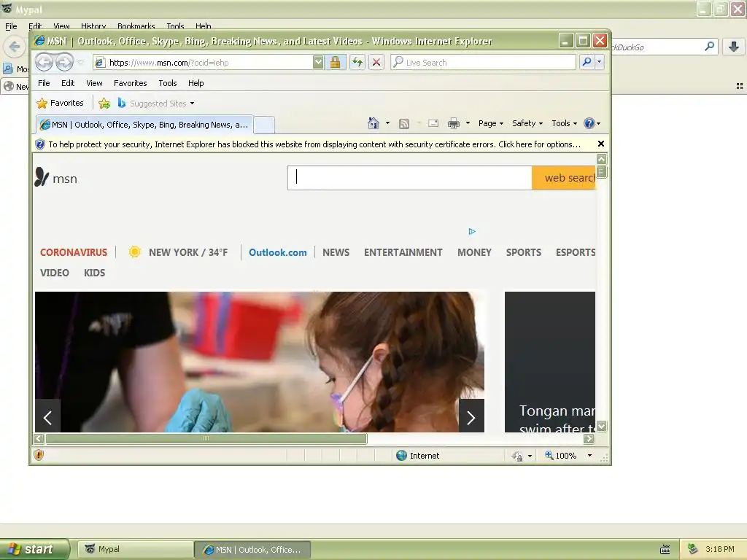Expand the address bar URL dropdown
Screen dimensions: 747x560
coord(318,63)
